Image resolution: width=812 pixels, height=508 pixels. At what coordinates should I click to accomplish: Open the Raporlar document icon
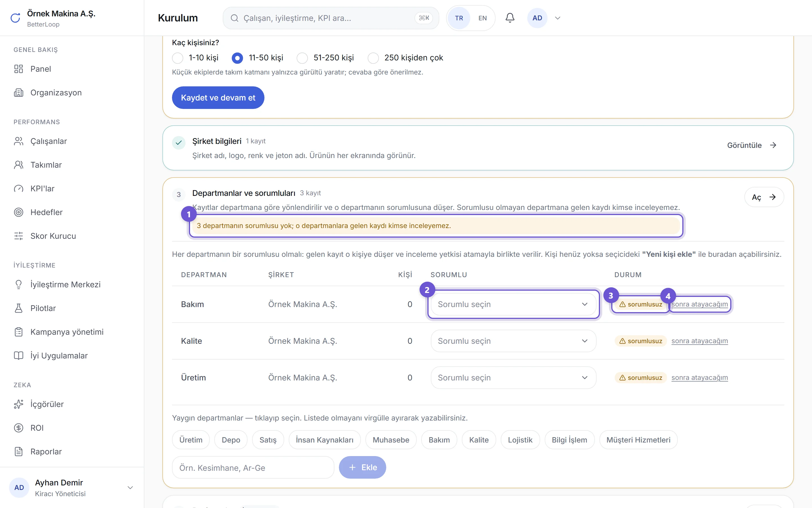coord(18,451)
